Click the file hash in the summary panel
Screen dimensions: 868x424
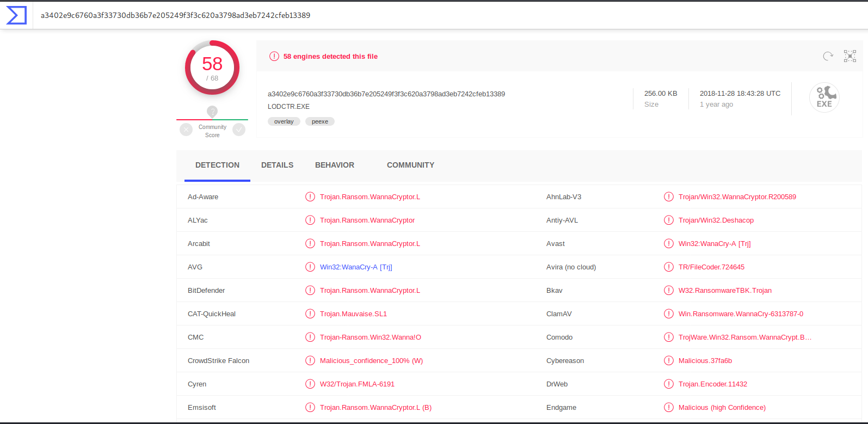tap(386, 94)
